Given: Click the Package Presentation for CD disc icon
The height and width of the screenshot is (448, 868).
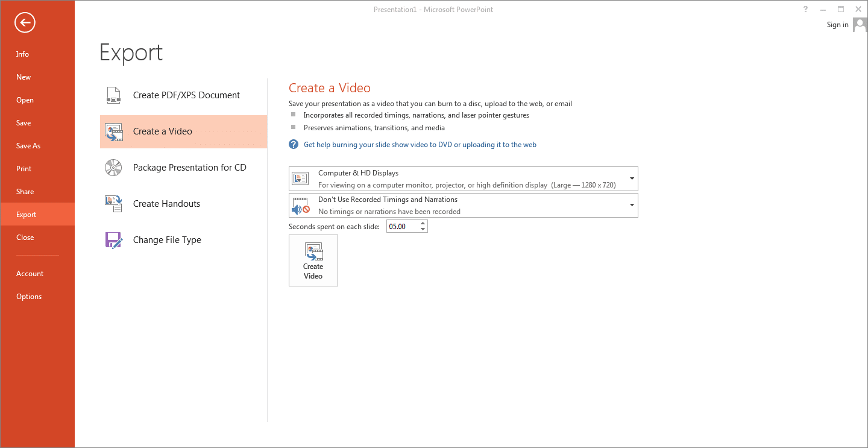Looking at the screenshot, I should [x=113, y=168].
